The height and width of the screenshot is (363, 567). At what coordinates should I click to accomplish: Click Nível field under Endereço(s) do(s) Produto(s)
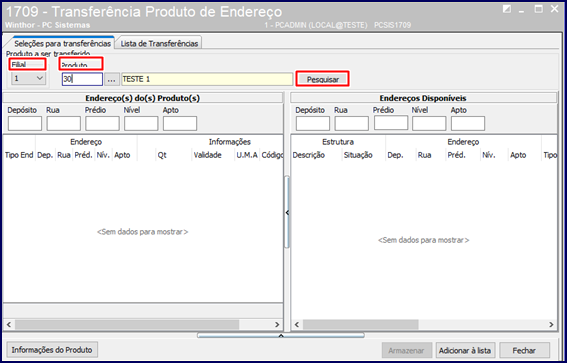[141, 123]
